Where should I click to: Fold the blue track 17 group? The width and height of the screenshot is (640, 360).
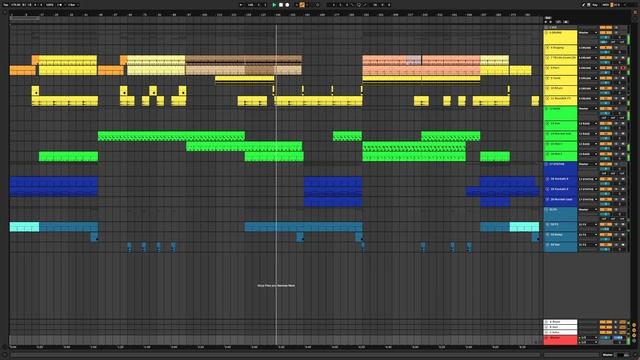pos(547,164)
